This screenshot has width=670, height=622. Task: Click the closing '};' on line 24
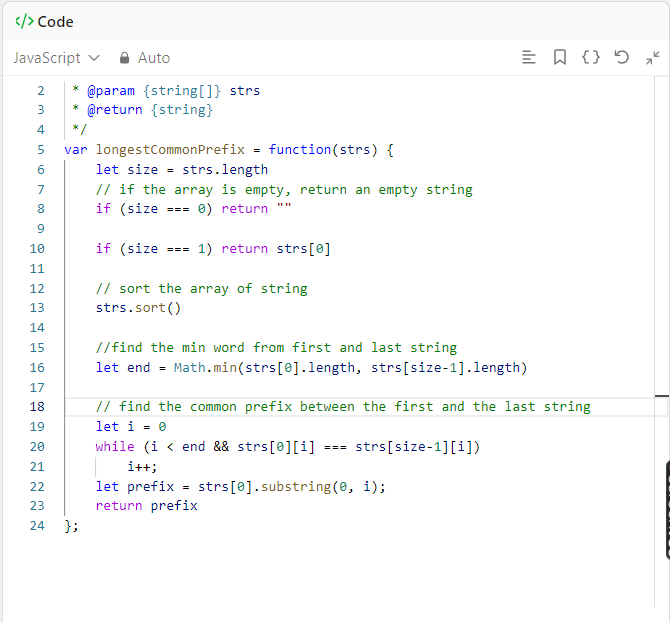(x=71, y=526)
